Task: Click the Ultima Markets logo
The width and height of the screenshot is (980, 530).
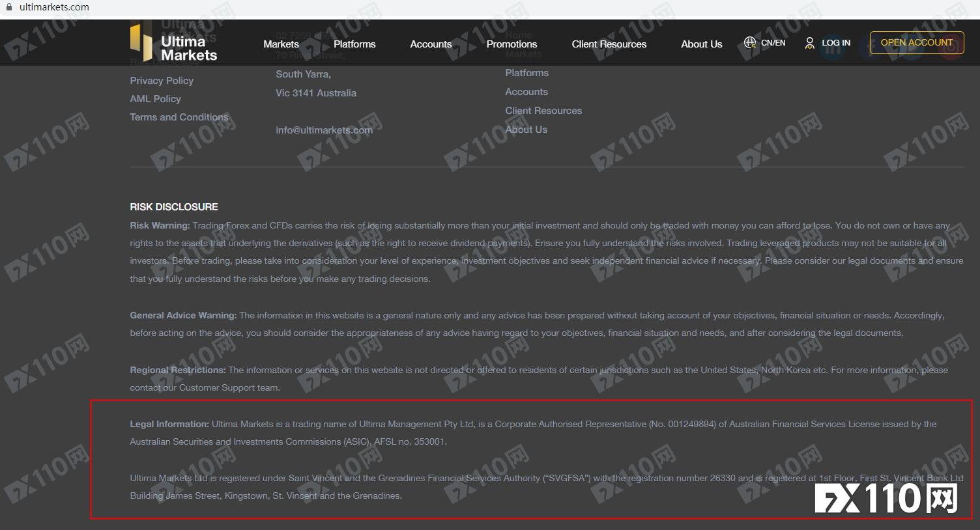Action: coord(173,43)
